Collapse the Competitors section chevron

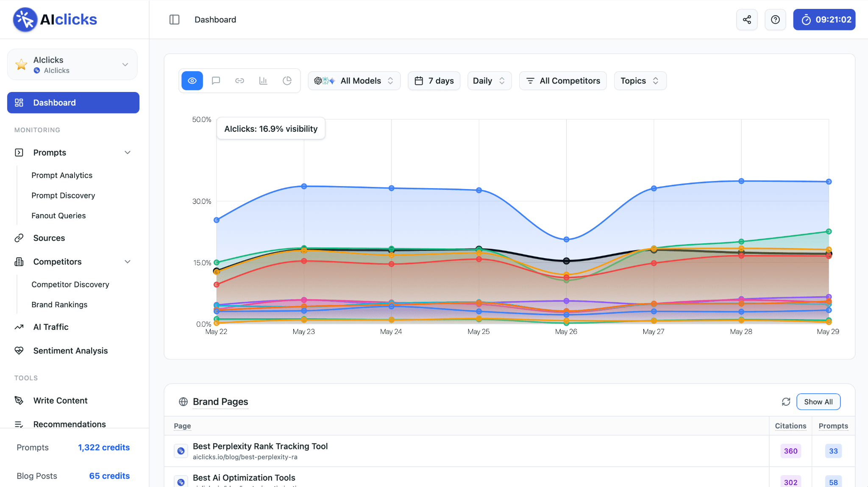[x=127, y=262]
